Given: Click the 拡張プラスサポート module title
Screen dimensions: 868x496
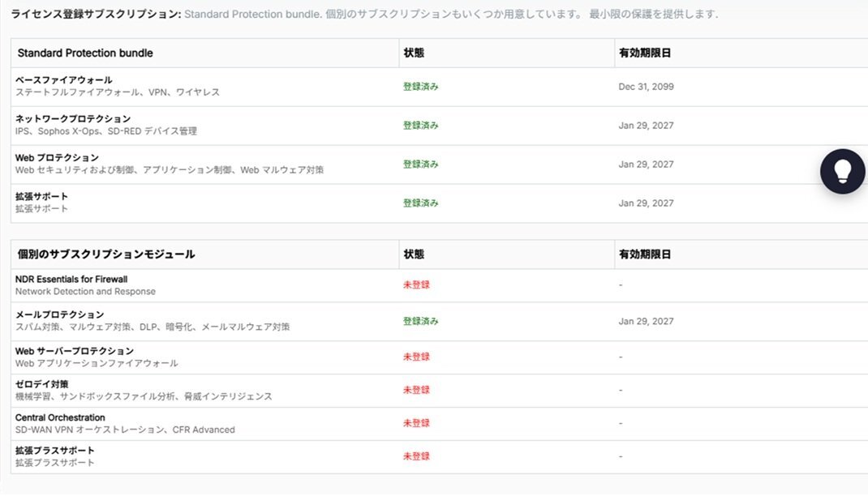Looking at the screenshot, I should pos(55,451).
